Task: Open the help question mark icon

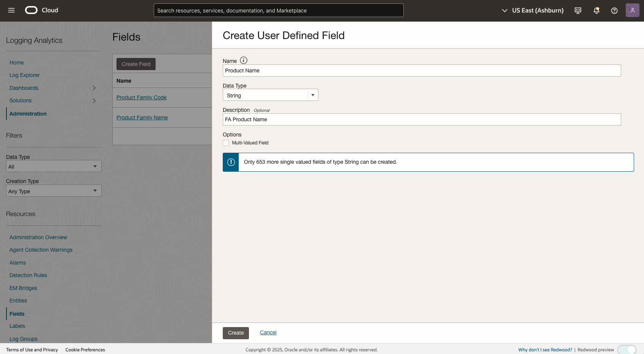Action: (x=614, y=10)
